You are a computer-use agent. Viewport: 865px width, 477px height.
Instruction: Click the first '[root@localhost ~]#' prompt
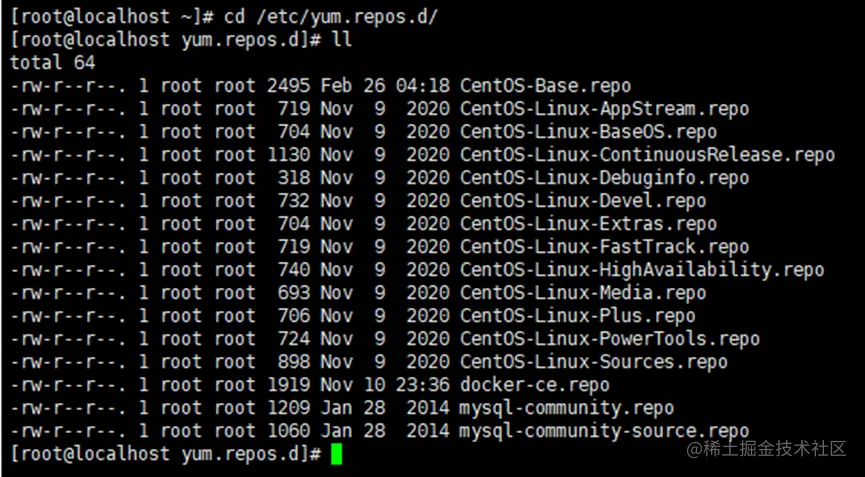coord(112,18)
